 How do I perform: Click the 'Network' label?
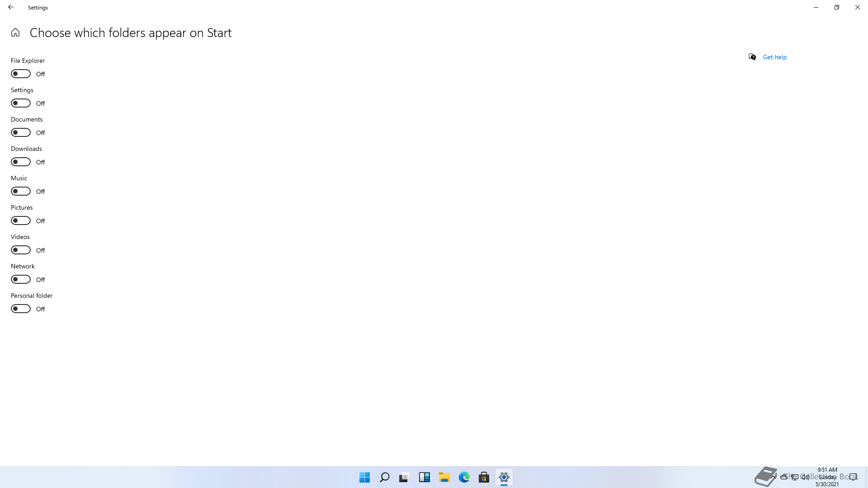coord(23,266)
